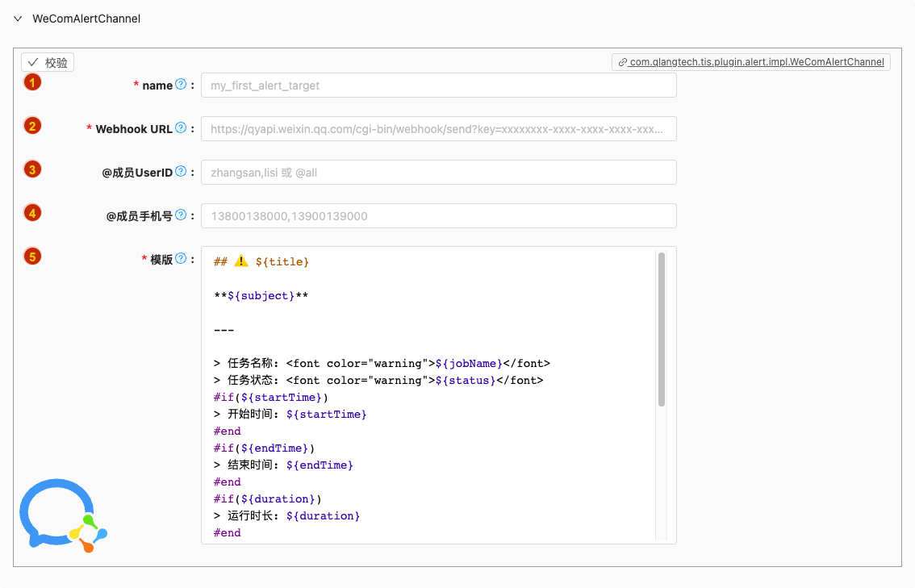This screenshot has height=588, width=915.
Task: Click the red step 1 badge
Action: 32,82
